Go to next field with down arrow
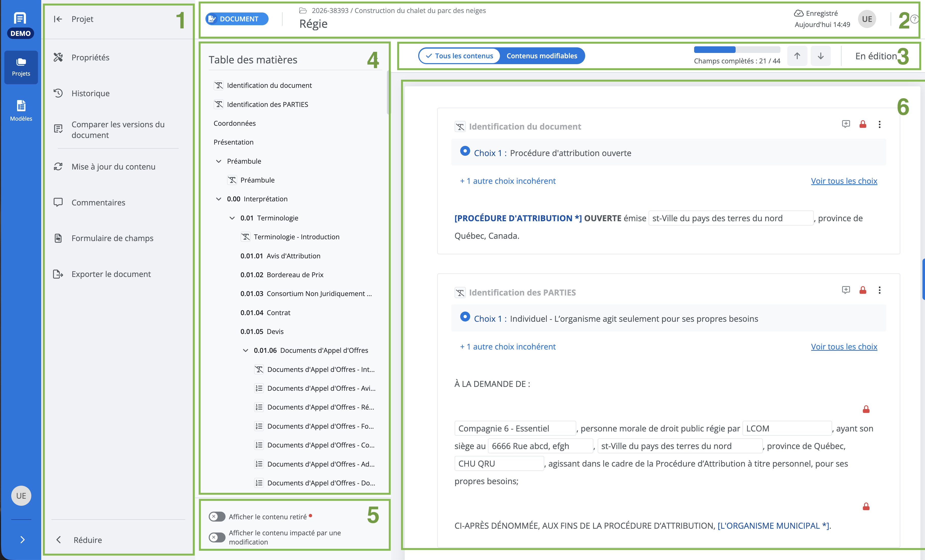Image resolution: width=925 pixels, height=560 pixels. (x=821, y=56)
